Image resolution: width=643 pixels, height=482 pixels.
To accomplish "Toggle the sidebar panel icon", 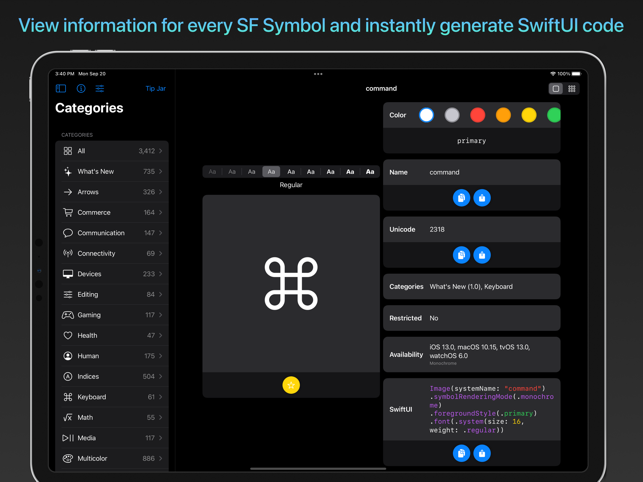I will (x=61, y=88).
